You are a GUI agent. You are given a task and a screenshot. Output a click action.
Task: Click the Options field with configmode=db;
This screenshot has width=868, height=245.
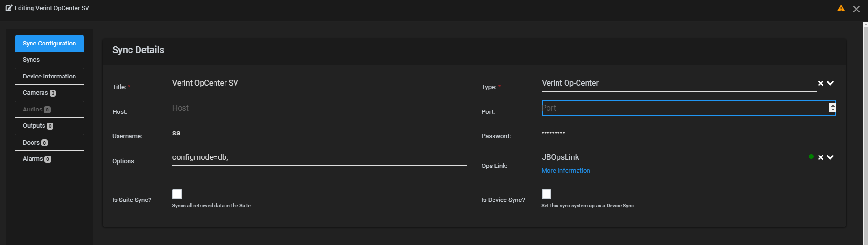click(x=320, y=157)
